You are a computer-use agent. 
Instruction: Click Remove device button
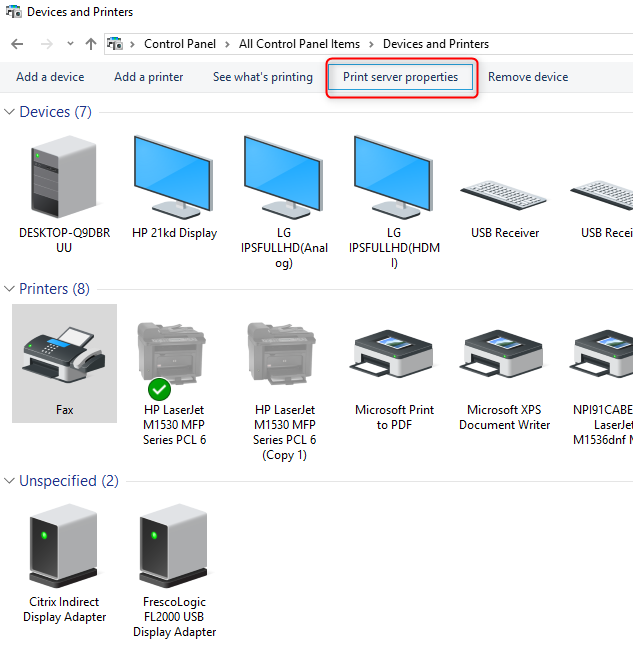point(527,77)
